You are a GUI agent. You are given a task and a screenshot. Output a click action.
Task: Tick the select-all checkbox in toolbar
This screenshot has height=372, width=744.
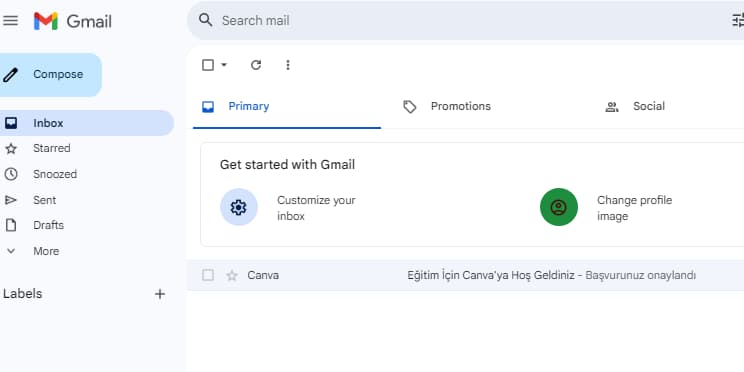[208, 65]
